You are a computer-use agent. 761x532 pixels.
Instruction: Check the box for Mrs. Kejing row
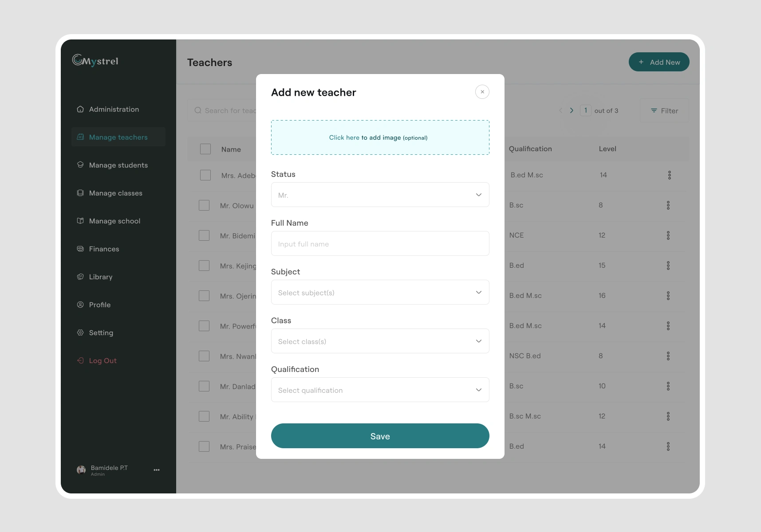(204, 266)
